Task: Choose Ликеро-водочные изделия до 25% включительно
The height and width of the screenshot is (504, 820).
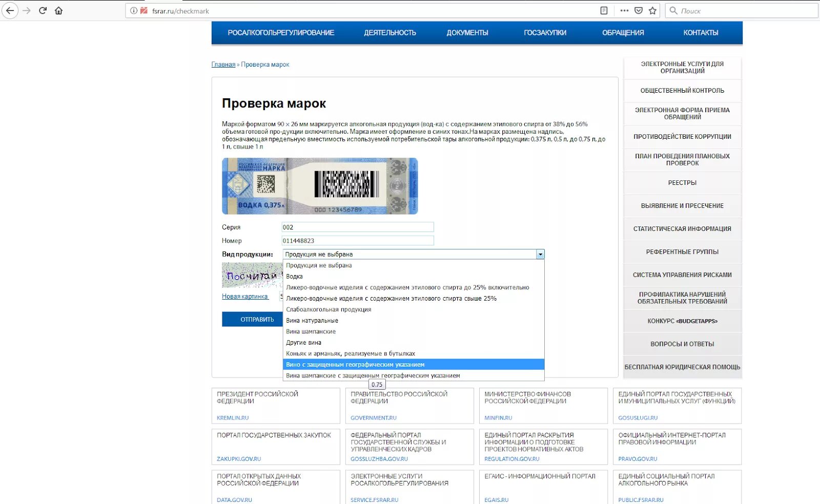Action: tap(414, 287)
